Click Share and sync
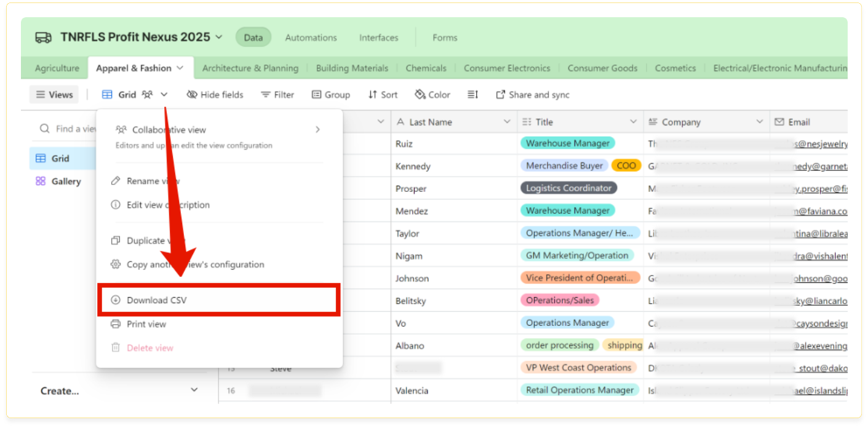The image size is (868, 428). pos(532,95)
